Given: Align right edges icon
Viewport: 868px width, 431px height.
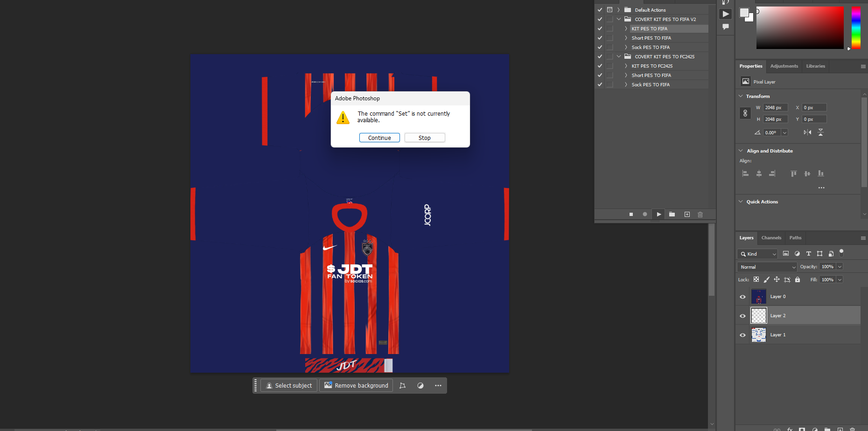Looking at the screenshot, I should click(772, 174).
